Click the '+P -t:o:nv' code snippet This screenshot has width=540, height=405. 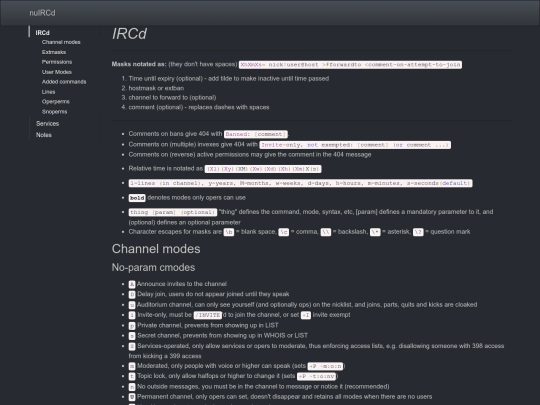317,376
